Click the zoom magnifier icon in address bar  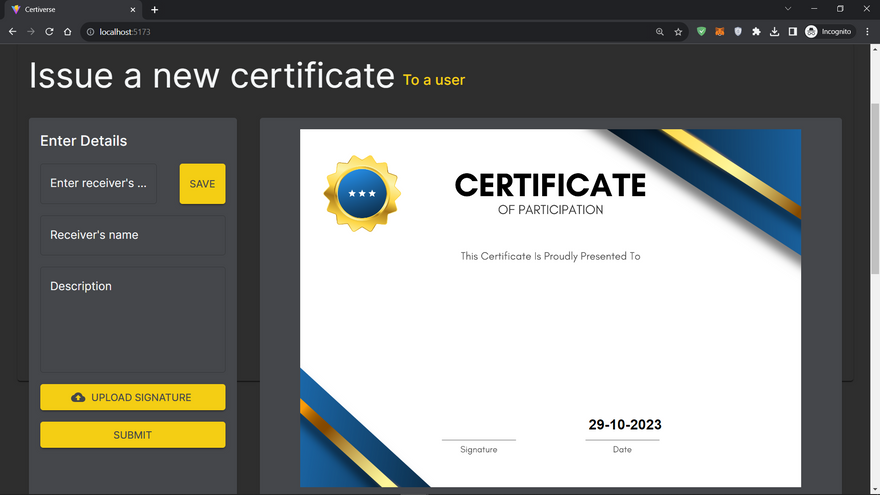(659, 32)
